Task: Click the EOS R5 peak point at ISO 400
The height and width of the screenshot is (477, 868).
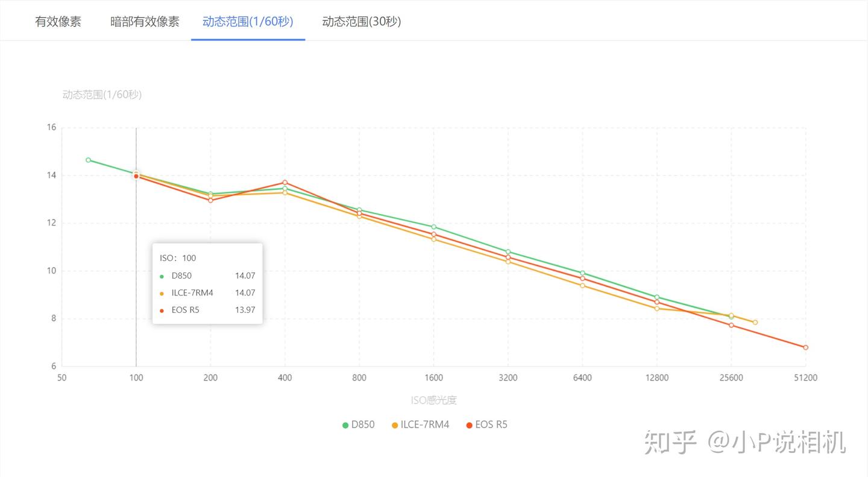Action: click(x=285, y=182)
